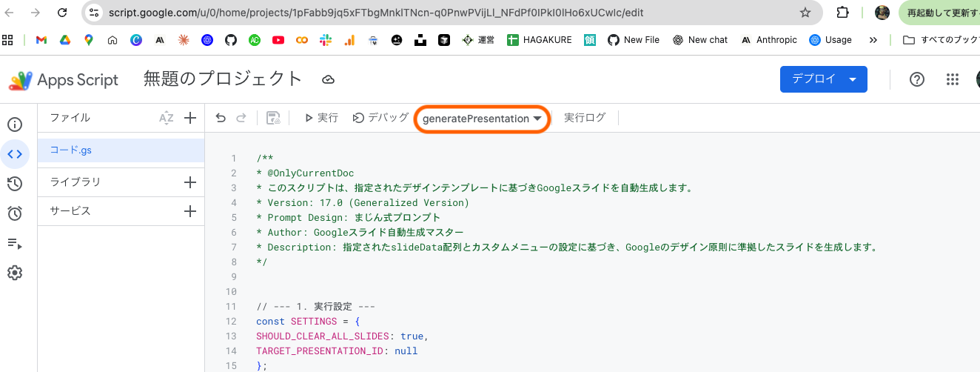Open the 実行ログ execution log
This screenshot has height=372, width=980.
[584, 118]
